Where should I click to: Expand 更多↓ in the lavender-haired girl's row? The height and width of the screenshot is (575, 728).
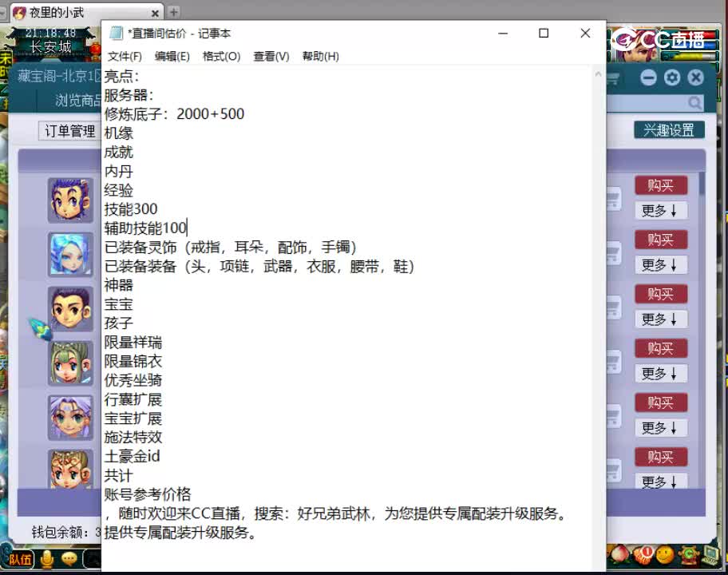coord(661,428)
